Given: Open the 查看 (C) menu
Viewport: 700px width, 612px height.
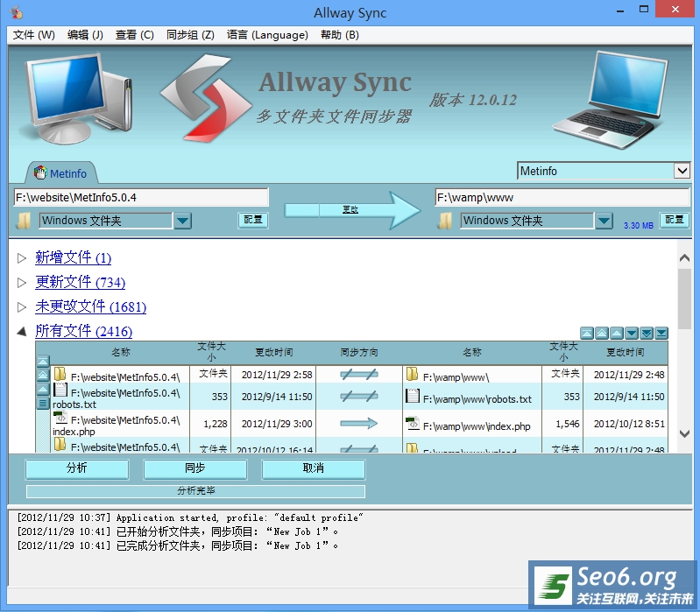Looking at the screenshot, I should [x=134, y=35].
